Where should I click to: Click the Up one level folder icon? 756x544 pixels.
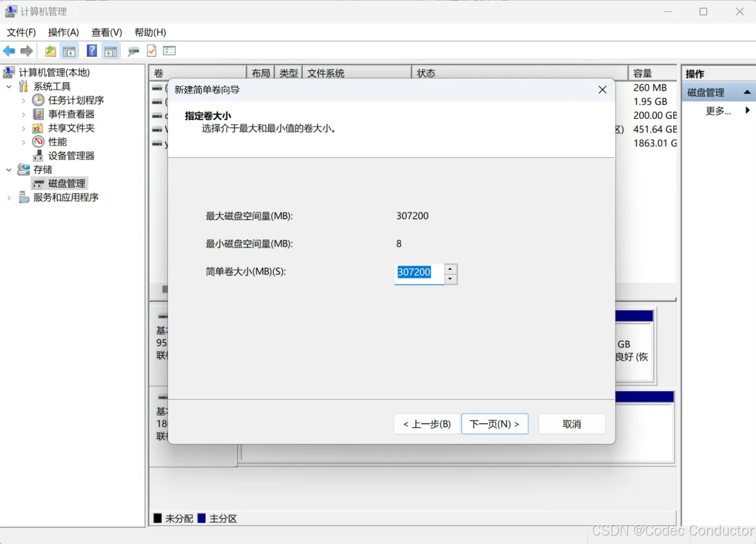coord(50,51)
